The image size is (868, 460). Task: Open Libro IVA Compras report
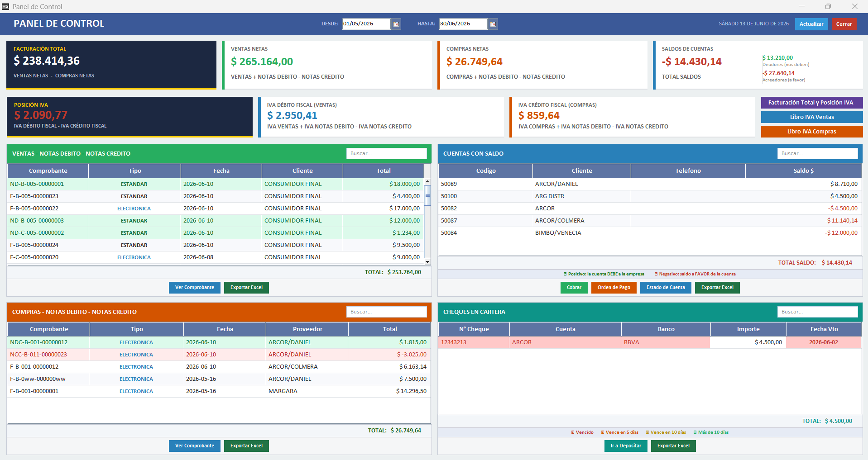pos(812,132)
